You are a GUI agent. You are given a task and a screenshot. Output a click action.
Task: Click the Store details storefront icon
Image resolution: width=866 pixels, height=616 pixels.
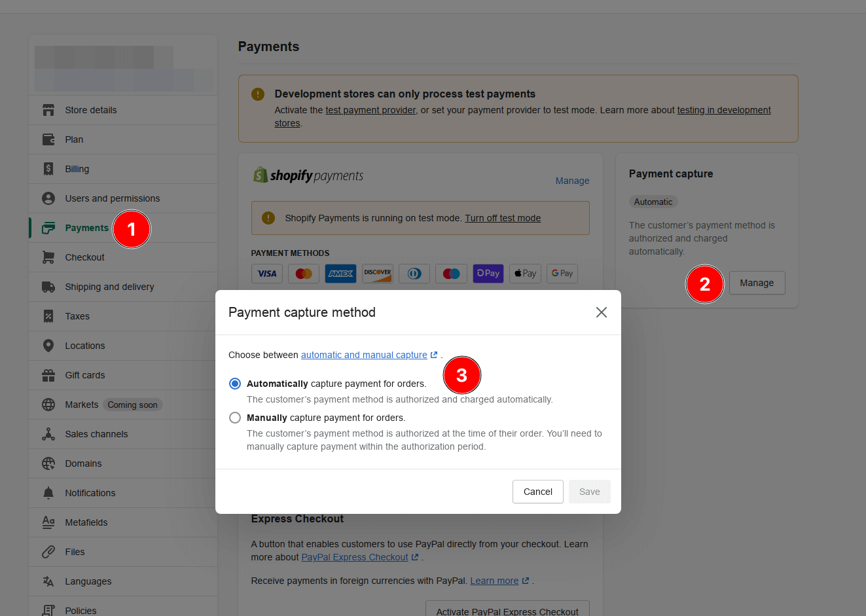coord(48,110)
